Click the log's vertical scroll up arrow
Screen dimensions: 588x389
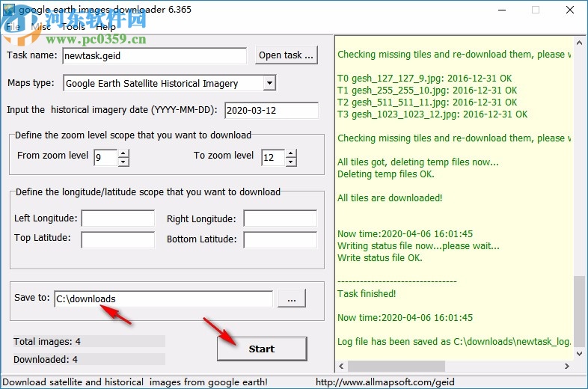579,43
